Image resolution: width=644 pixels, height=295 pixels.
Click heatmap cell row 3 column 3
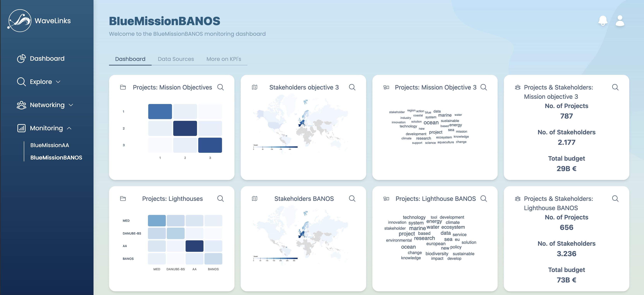[210, 145]
